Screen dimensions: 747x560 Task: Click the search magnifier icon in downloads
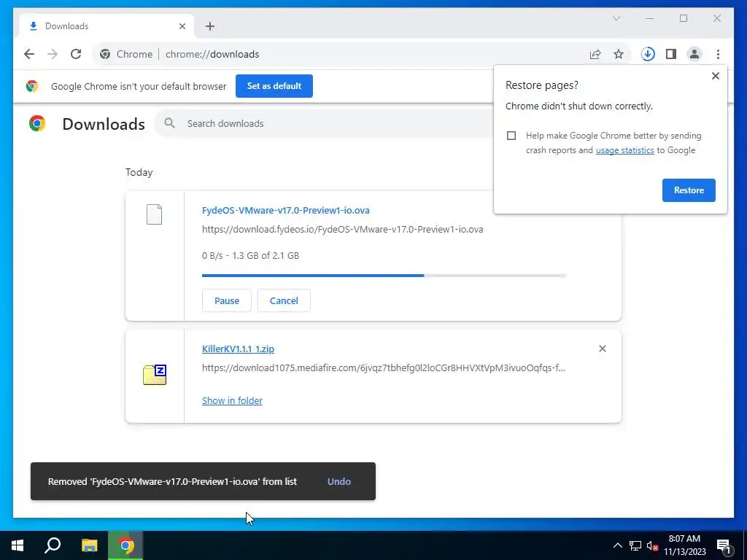tap(169, 123)
